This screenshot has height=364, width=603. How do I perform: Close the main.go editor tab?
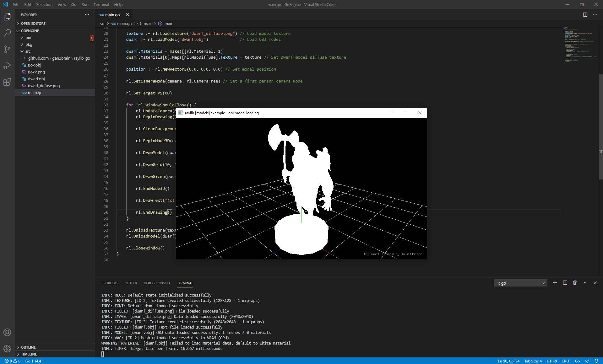pos(128,15)
